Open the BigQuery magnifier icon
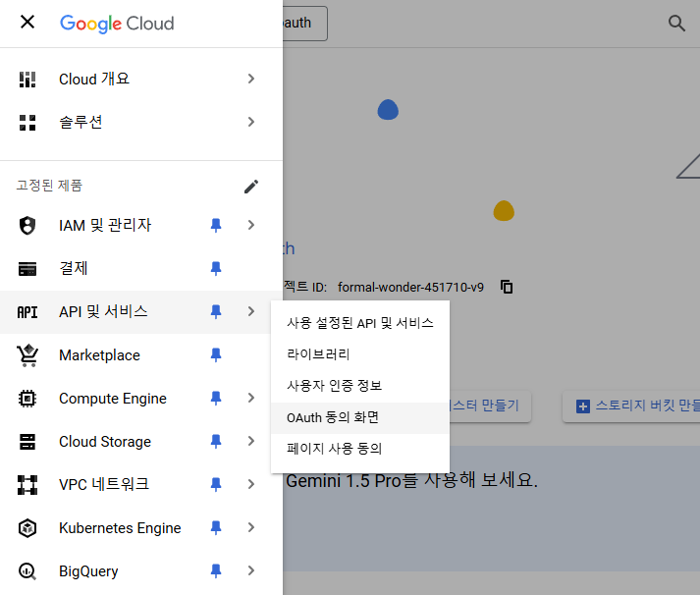 (x=27, y=571)
